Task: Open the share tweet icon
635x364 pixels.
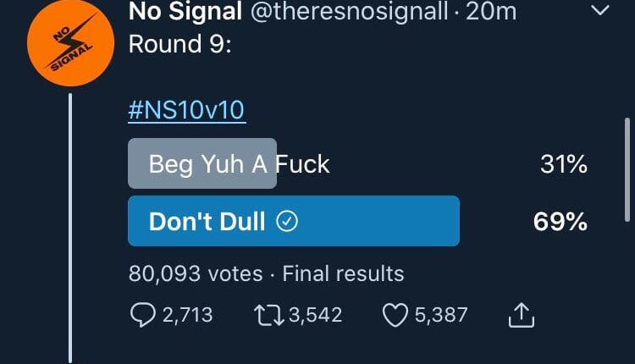Action: pyautogui.click(x=522, y=316)
